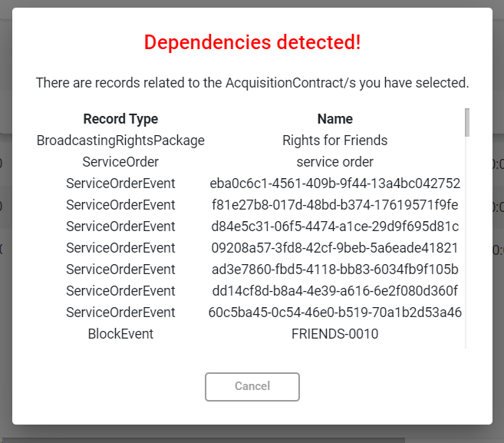Click the Name column header
The height and width of the screenshot is (443, 504).
click(335, 119)
